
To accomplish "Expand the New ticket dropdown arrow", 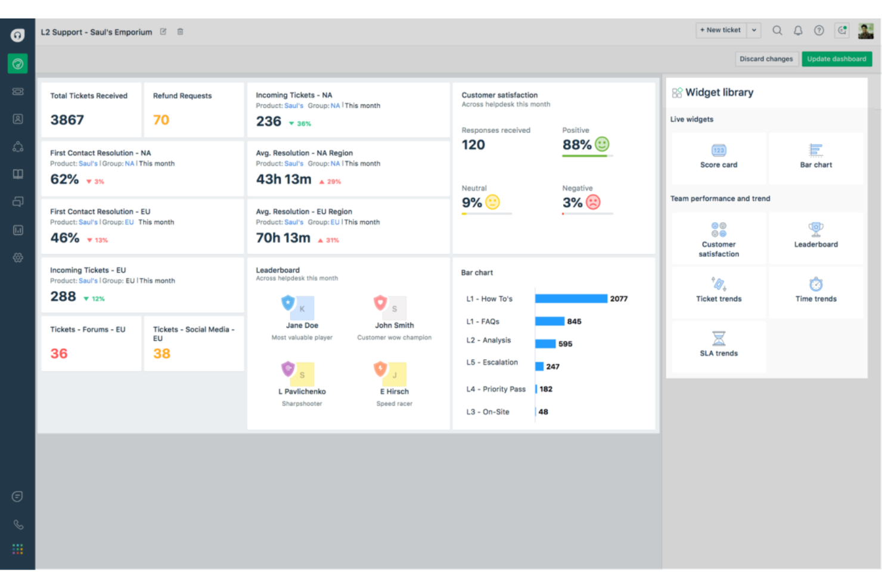I will (x=753, y=30).
